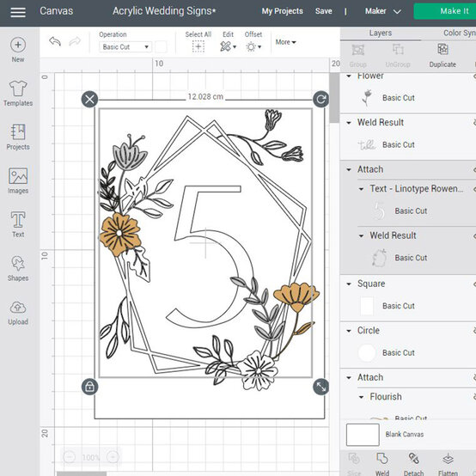Click the 12.028 cm width label
The image size is (476, 476).
point(205,97)
